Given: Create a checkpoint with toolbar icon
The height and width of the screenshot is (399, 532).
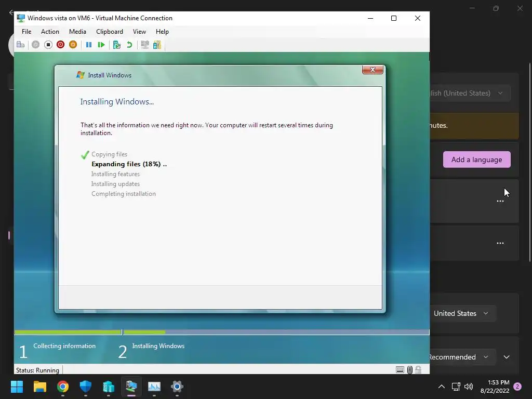Looking at the screenshot, I should click(x=117, y=45).
